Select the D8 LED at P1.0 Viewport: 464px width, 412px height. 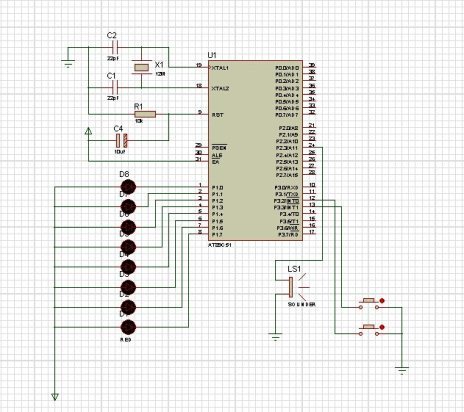[128, 187]
